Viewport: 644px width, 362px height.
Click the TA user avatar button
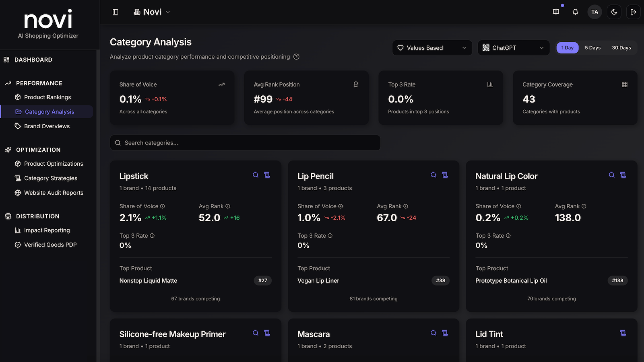594,12
